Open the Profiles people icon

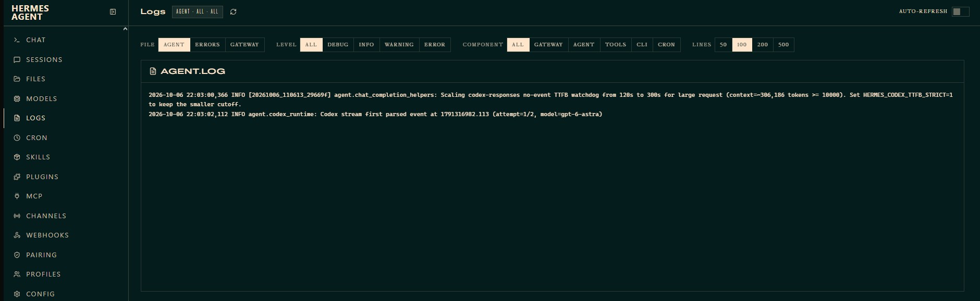(17, 274)
